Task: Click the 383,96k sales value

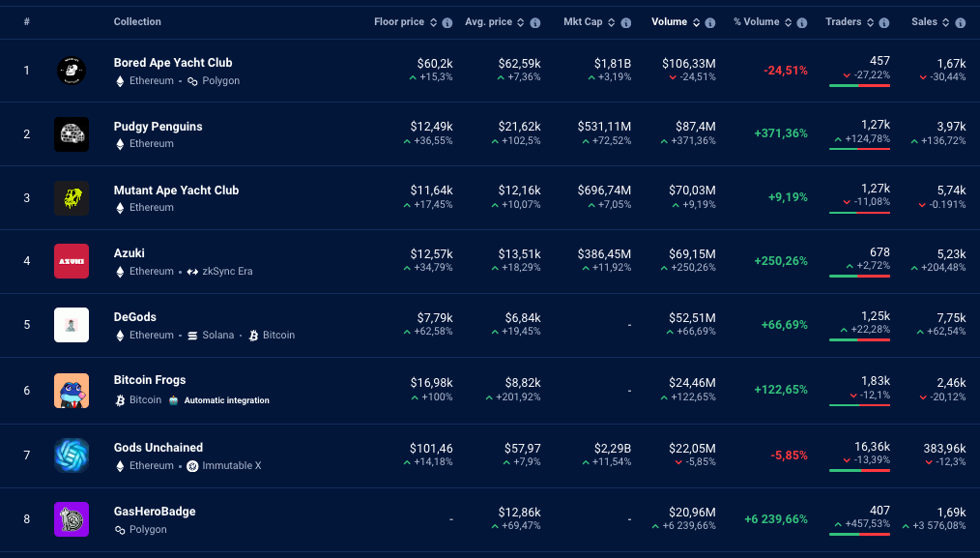Action: [944, 449]
